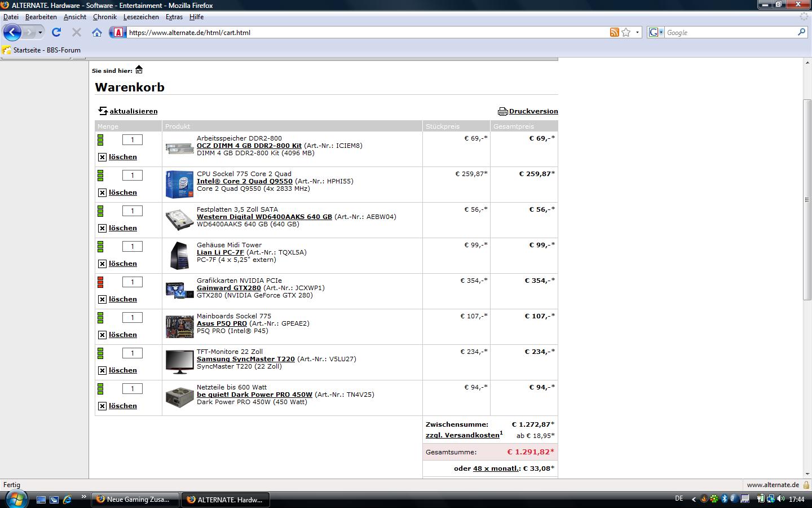Click the page vertical scrollbar thumb
812x508 pixels.
pyautogui.click(x=807, y=199)
